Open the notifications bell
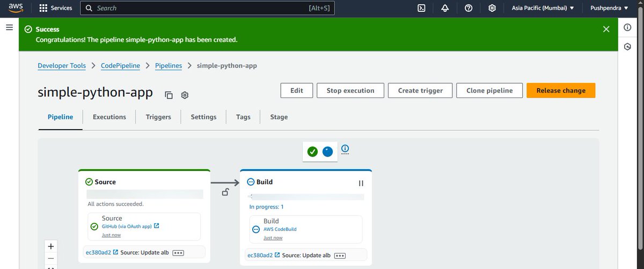 click(445, 8)
